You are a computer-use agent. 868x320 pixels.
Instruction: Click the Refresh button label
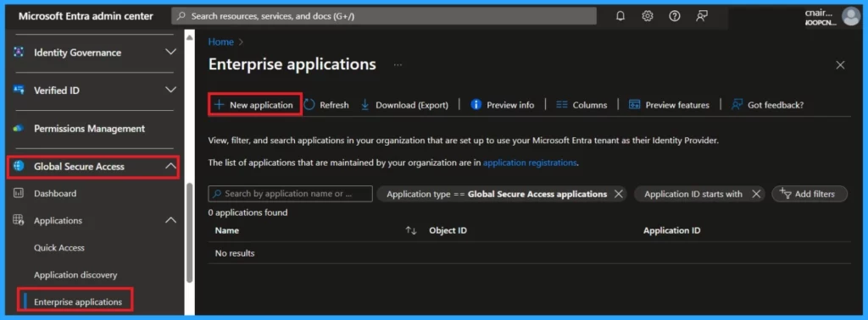[334, 105]
